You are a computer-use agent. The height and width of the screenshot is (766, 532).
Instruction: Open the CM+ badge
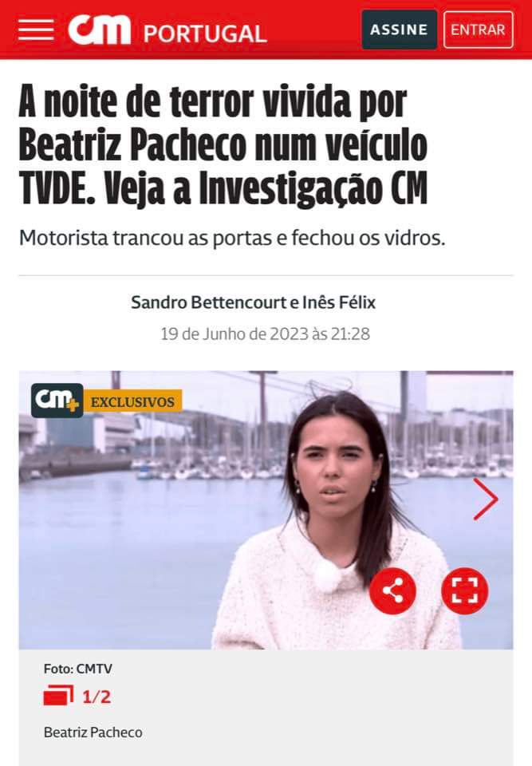click(57, 401)
